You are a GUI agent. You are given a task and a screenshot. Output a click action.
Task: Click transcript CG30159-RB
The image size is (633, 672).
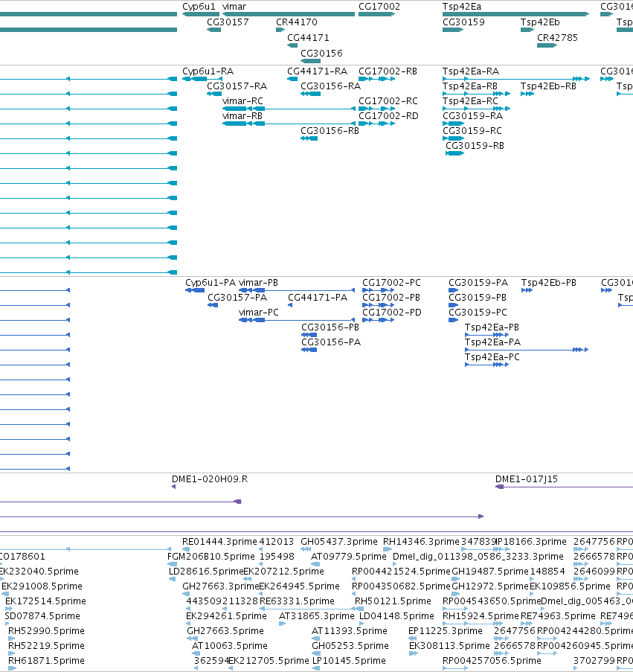point(475,146)
